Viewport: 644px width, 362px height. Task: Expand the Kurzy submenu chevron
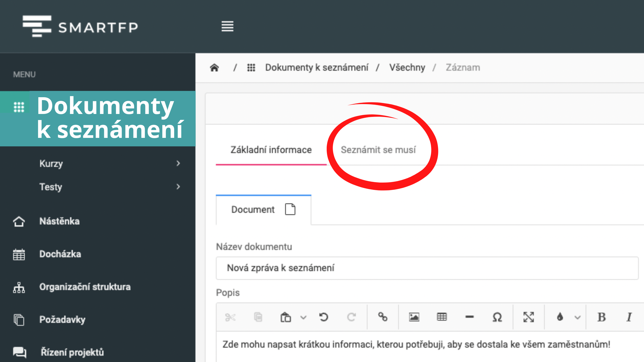pos(178,163)
